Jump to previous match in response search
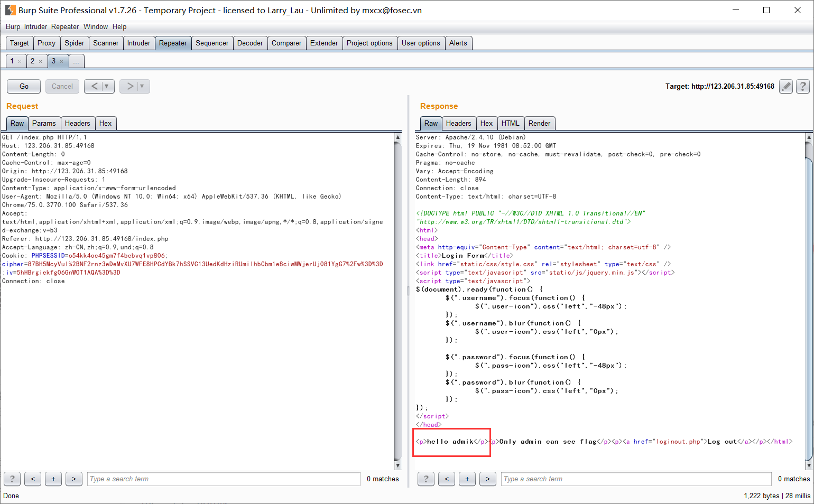This screenshot has width=814, height=504. [x=447, y=479]
